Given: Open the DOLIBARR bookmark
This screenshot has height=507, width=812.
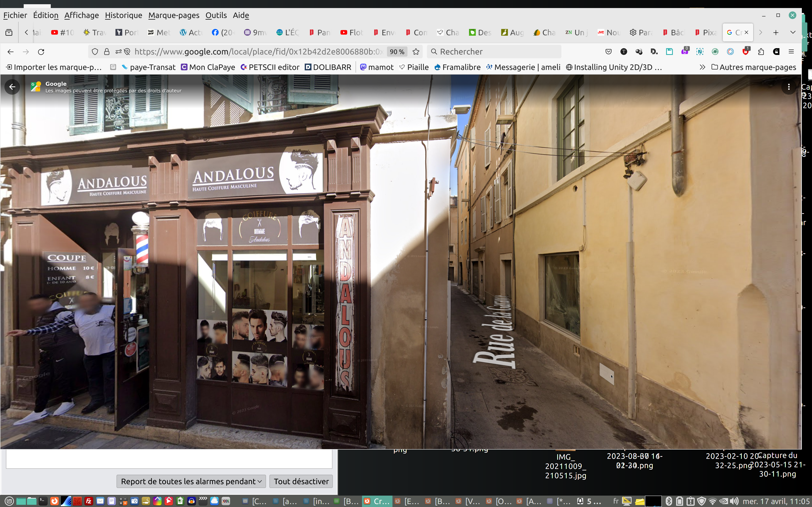Looking at the screenshot, I should [x=328, y=67].
